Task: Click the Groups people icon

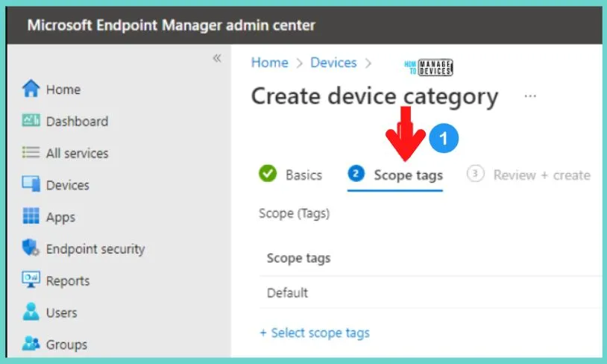Action: (31, 343)
